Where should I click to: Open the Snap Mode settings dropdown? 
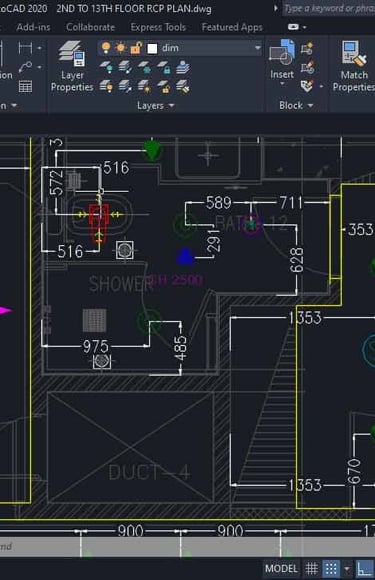(347, 568)
